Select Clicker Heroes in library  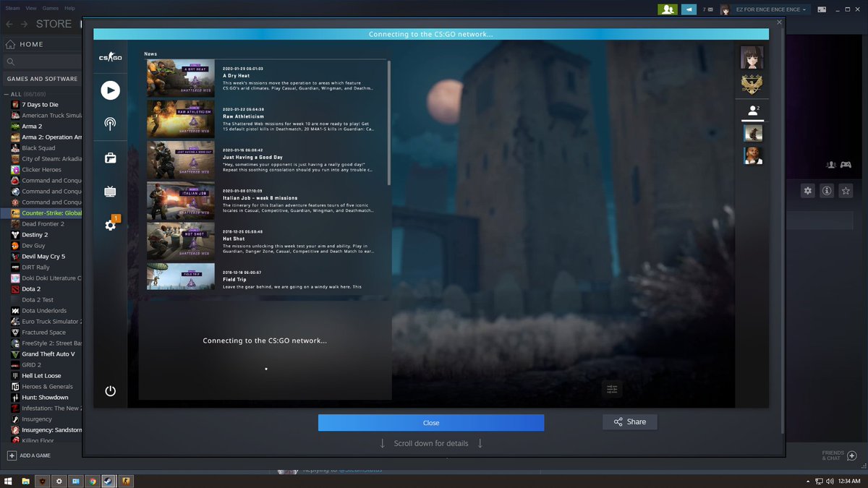point(41,170)
